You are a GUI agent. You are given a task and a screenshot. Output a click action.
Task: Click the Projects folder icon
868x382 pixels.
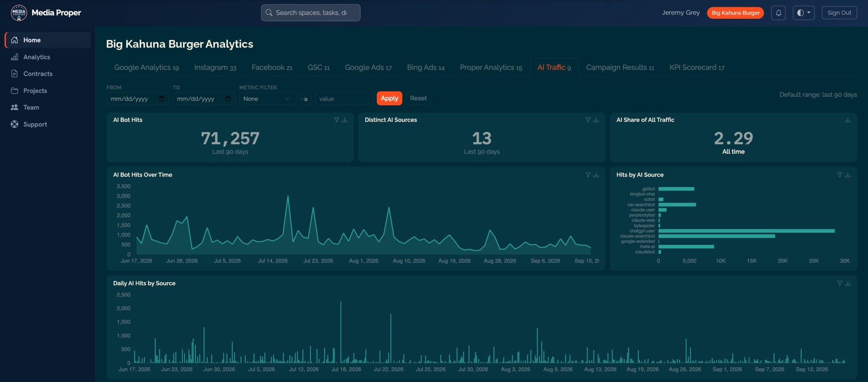[x=15, y=91]
